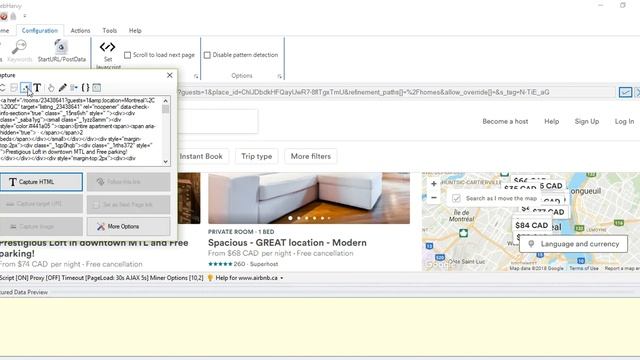
Task: Zoom in on the map
Action: pos(433,184)
